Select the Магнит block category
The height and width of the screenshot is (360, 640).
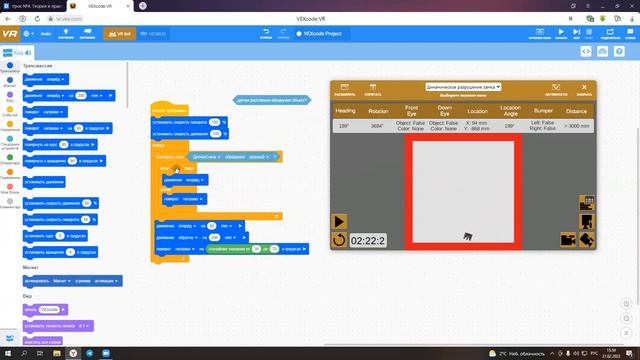[x=10, y=82]
